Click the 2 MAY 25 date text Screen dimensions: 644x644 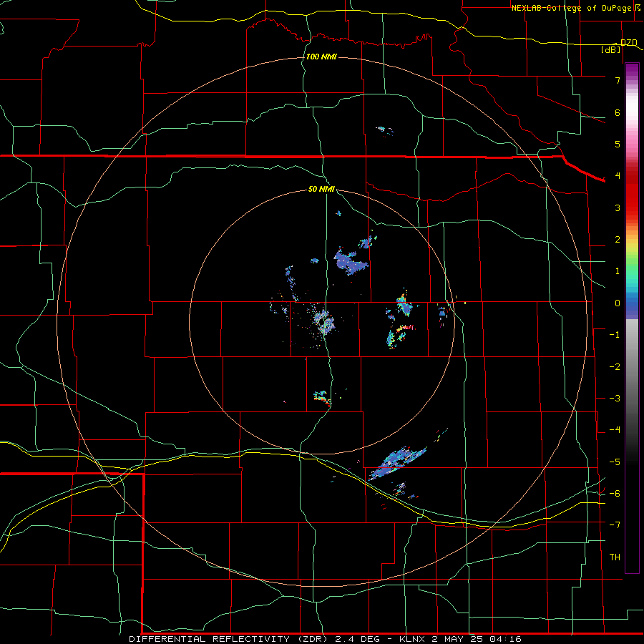(457, 639)
